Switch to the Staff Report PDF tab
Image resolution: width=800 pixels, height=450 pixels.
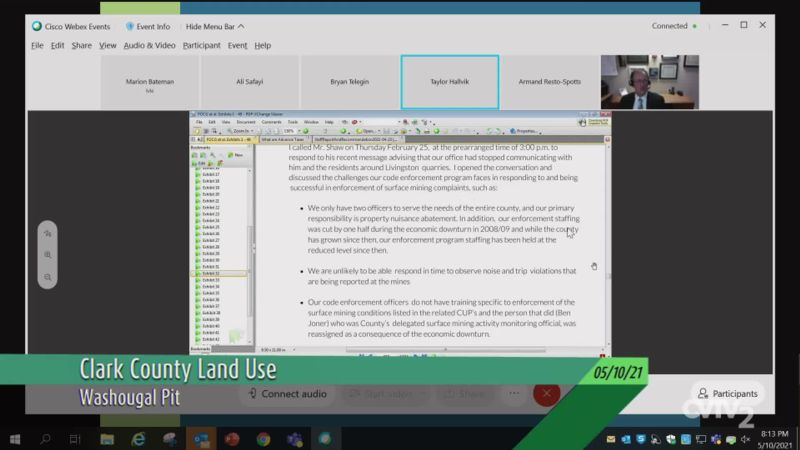point(356,139)
